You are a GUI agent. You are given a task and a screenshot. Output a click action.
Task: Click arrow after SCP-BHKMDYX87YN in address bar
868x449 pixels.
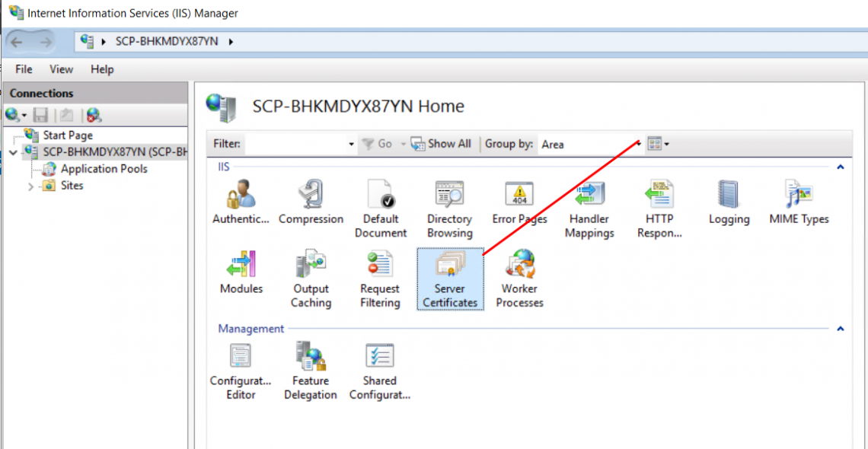231,41
